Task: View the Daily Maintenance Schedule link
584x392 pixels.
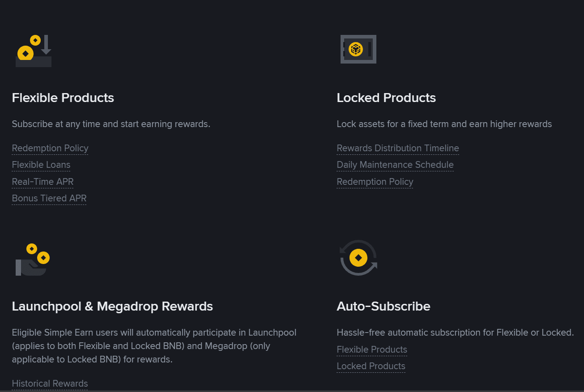Action: [x=395, y=165]
